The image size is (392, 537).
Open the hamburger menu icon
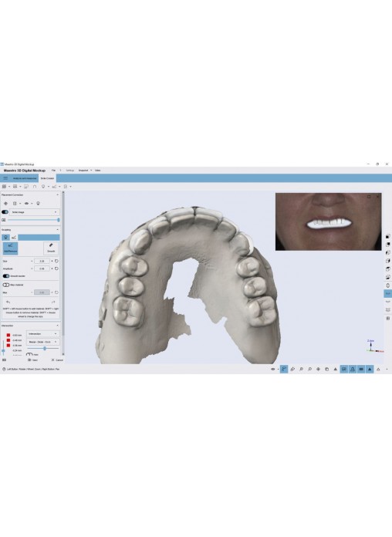(5, 178)
